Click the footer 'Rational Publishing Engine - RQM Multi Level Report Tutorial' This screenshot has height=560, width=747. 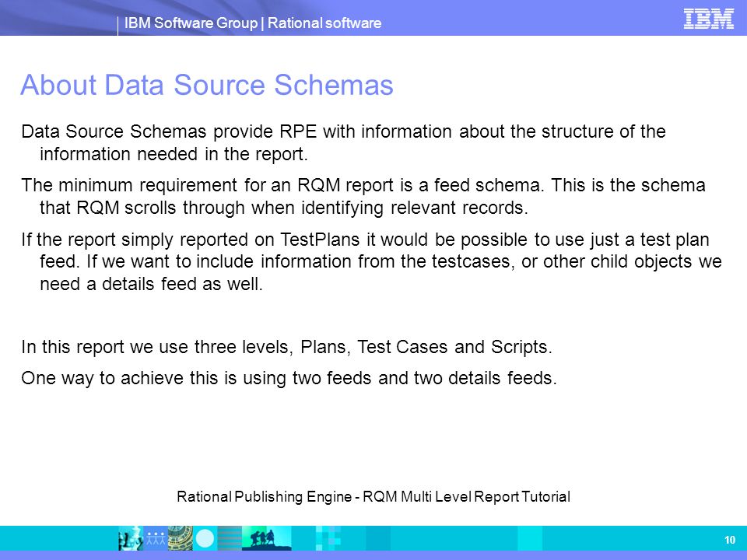(x=373, y=497)
